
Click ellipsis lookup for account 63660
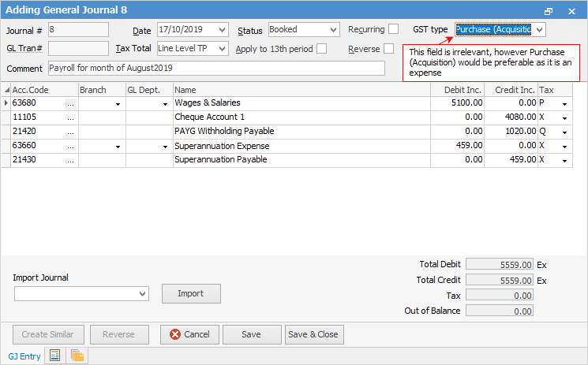[71, 146]
